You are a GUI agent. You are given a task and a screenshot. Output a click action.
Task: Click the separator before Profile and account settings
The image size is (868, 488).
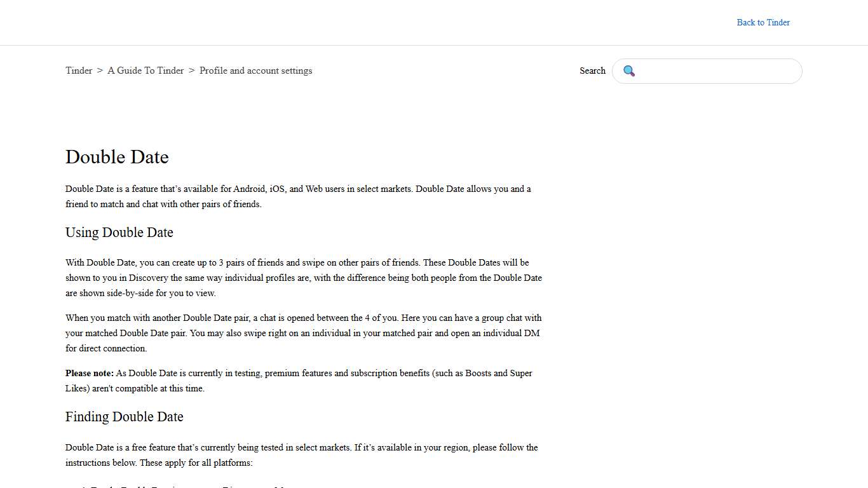pyautogui.click(x=191, y=71)
